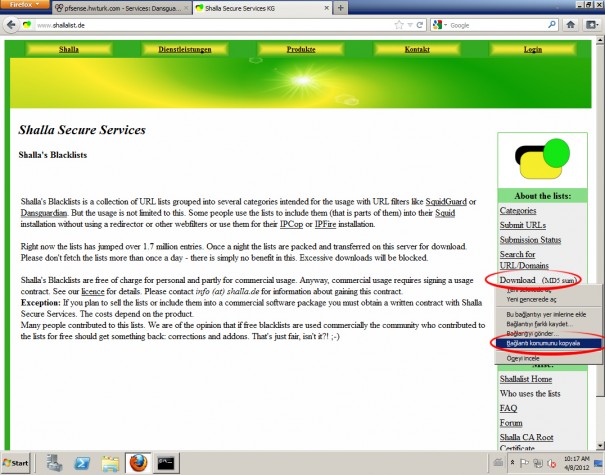Open the Dienstleistungen navigation link
This screenshot has height=475, width=605.
click(x=184, y=49)
